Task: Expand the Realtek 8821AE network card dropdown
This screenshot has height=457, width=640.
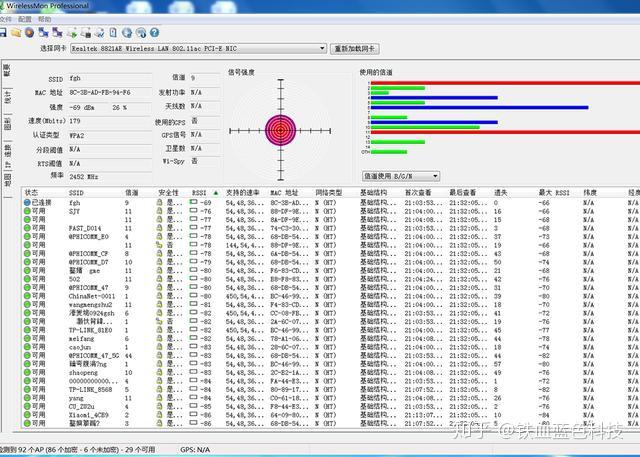Action: click(x=322, y=49)
